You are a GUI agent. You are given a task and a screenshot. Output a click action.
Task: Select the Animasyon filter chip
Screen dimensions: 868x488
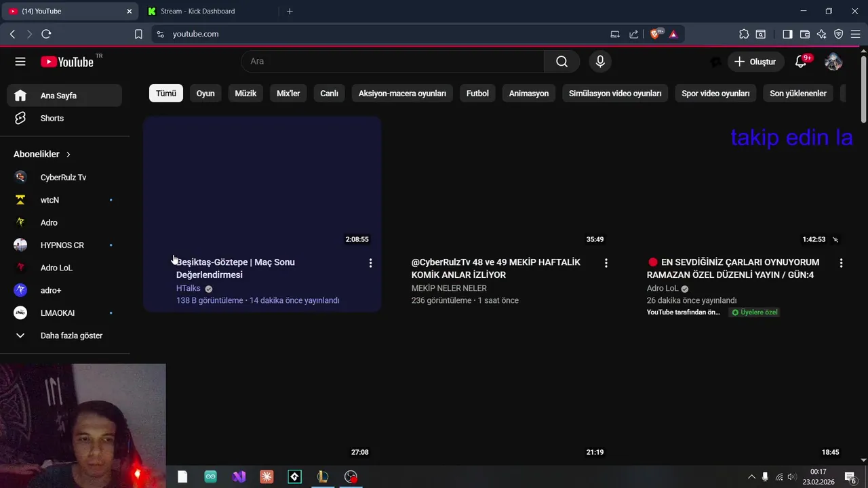529,94
